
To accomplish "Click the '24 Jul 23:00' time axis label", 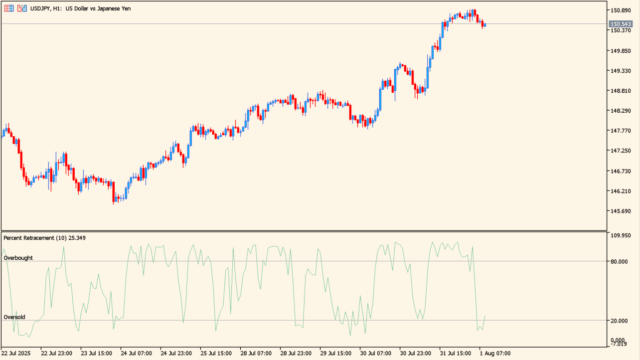I will 176,353.
